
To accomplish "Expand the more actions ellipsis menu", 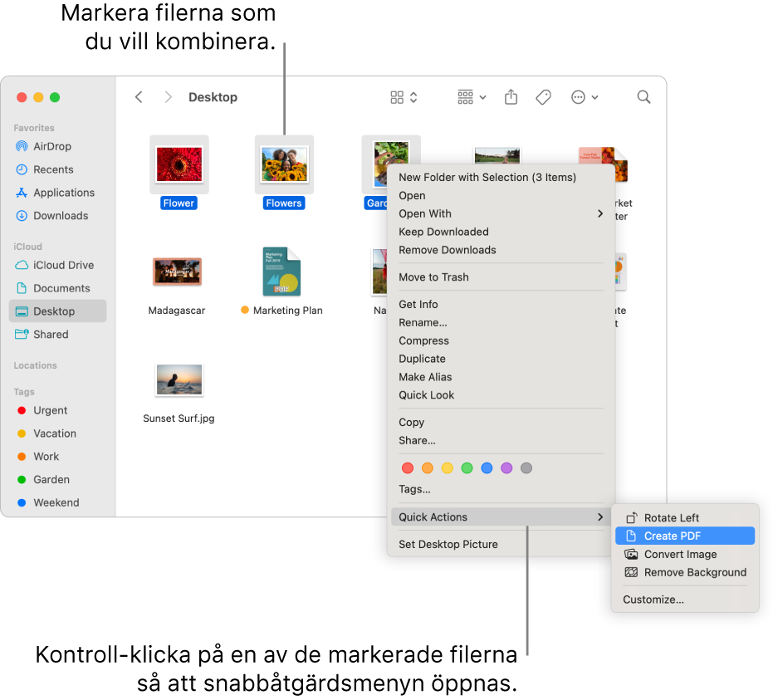I will pos(585,97).
